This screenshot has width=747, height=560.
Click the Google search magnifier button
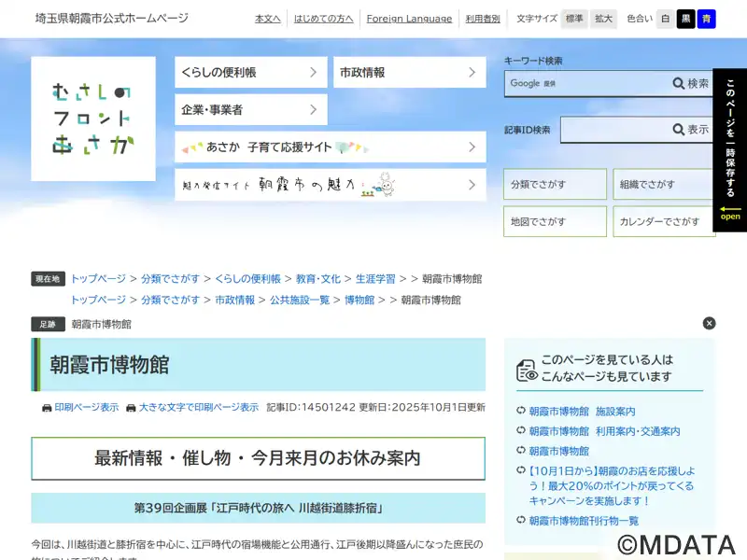pos(691,84)
